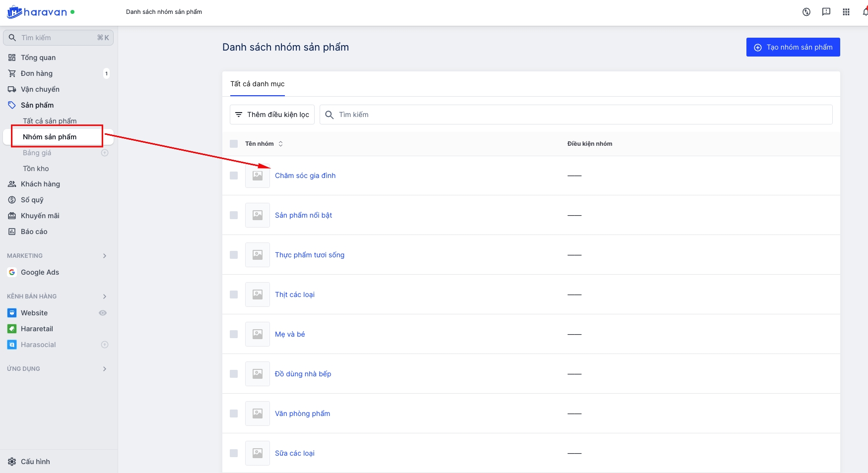Viewport: 868px width, 473px height.
Task: Open the Cấu hình settings gear
Action: [x=12, y=462]
